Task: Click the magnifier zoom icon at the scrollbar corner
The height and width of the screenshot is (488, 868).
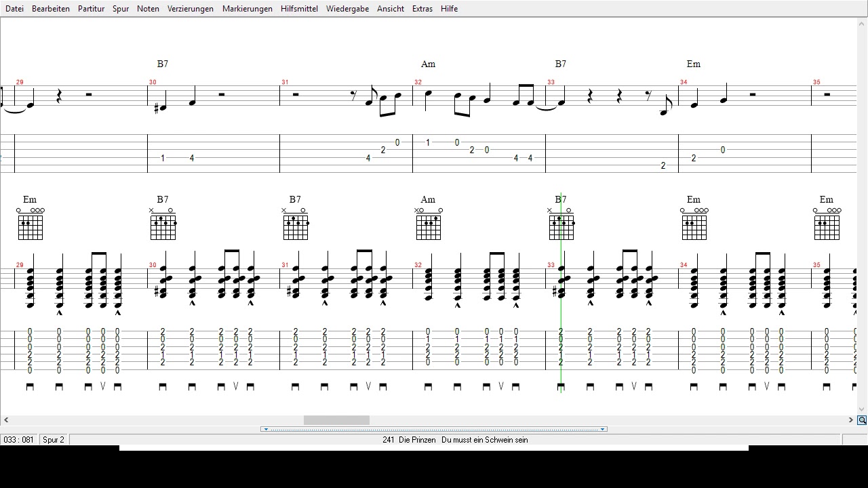Action: (x=862, y=420)
